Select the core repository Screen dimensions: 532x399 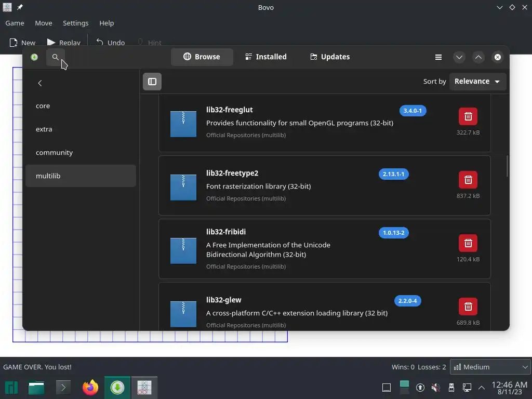pos(81,106)
